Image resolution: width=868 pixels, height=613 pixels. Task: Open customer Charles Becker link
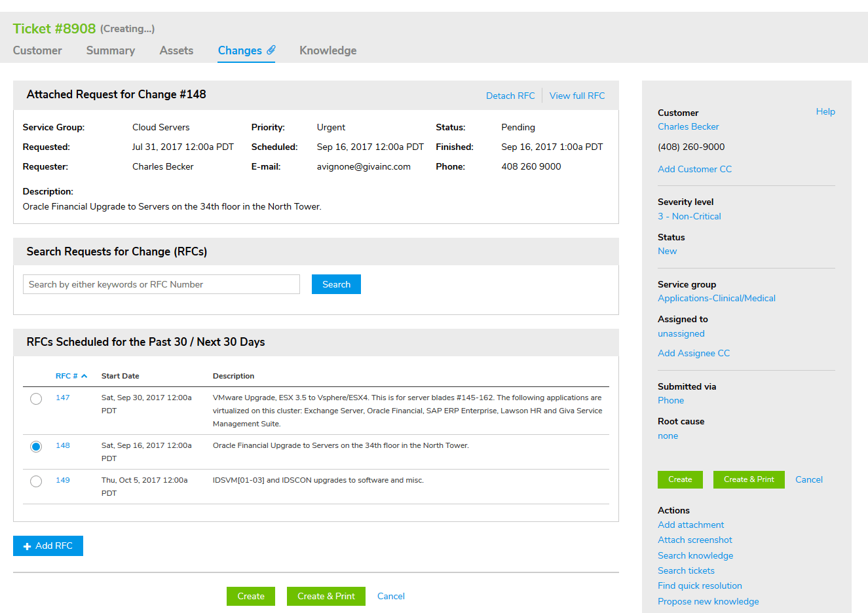coord(689,126)
